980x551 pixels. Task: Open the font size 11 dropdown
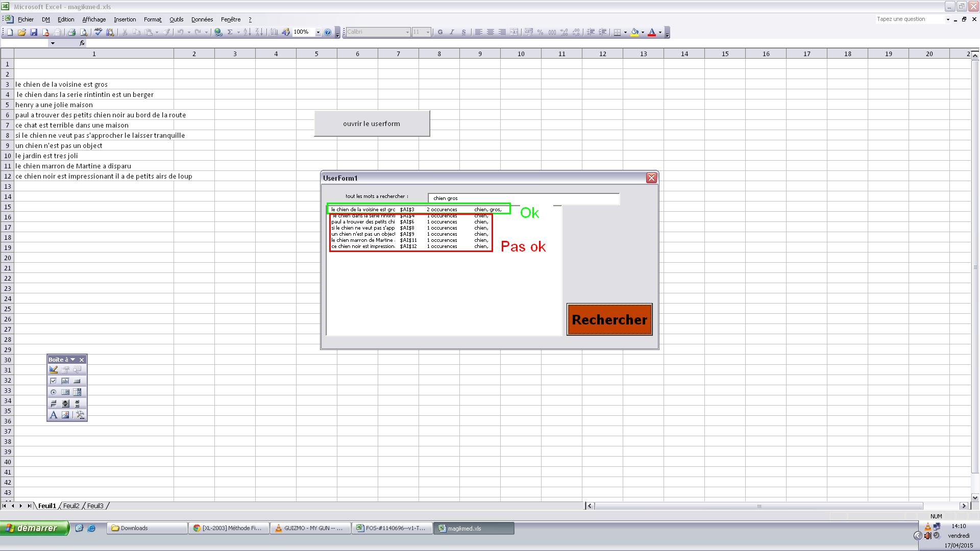click(428, 32)
